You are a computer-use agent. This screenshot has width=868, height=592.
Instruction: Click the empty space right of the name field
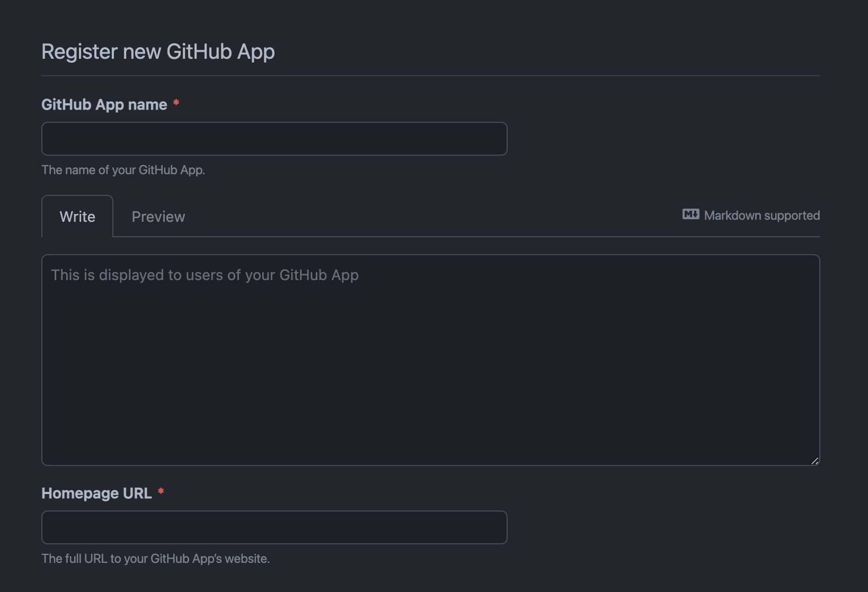pos(662,139)
